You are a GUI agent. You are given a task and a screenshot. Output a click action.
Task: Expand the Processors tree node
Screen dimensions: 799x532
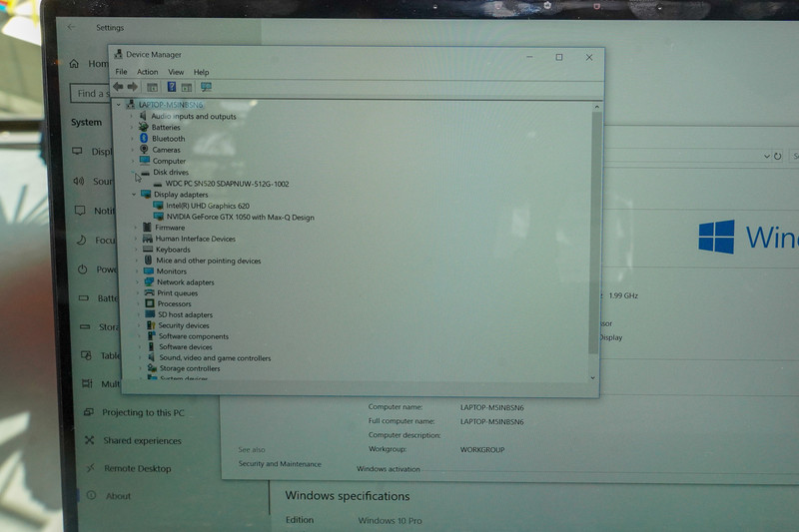pyautogui.click(x=139, y=303)
